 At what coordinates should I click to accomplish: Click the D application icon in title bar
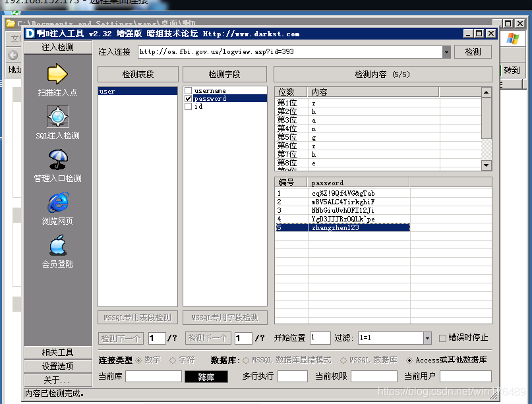click(30, 33)
